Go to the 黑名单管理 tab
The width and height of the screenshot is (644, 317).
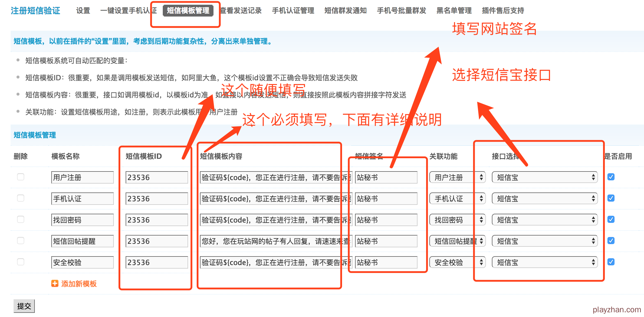tap(454, 11)
